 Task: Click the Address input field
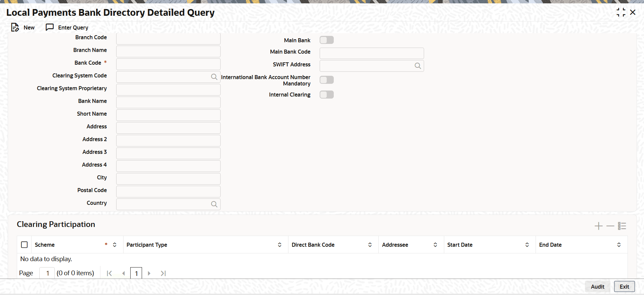coord(168,128)
